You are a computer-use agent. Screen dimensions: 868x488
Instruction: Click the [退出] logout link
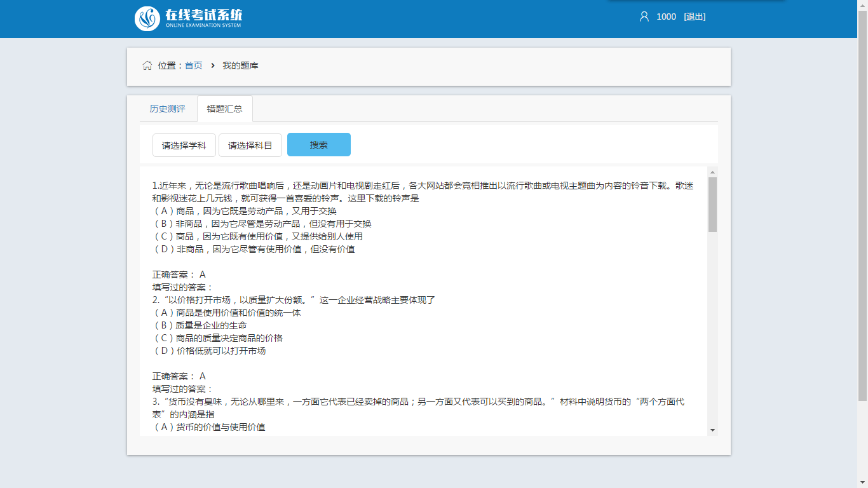click(x=695, y=17)
